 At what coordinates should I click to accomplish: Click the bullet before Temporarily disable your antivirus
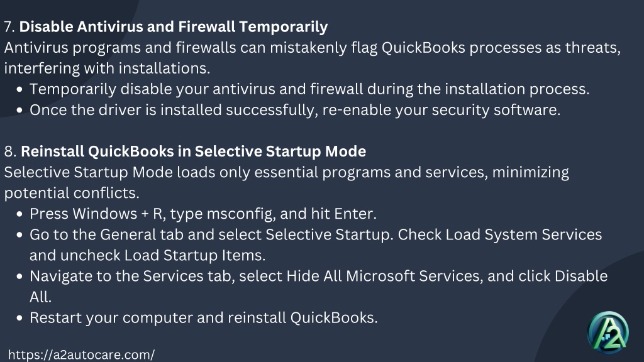19,89
